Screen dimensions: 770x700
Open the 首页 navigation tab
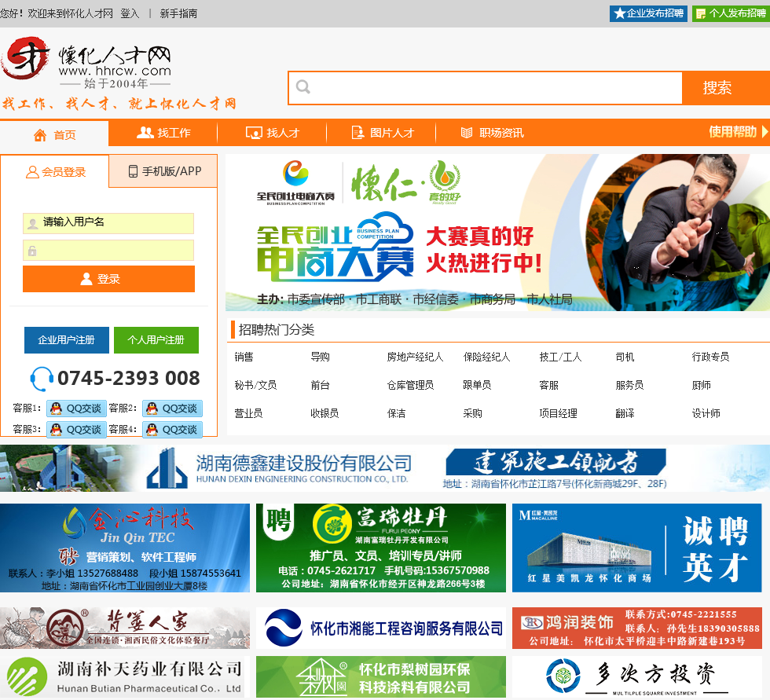tap(54, 135)
